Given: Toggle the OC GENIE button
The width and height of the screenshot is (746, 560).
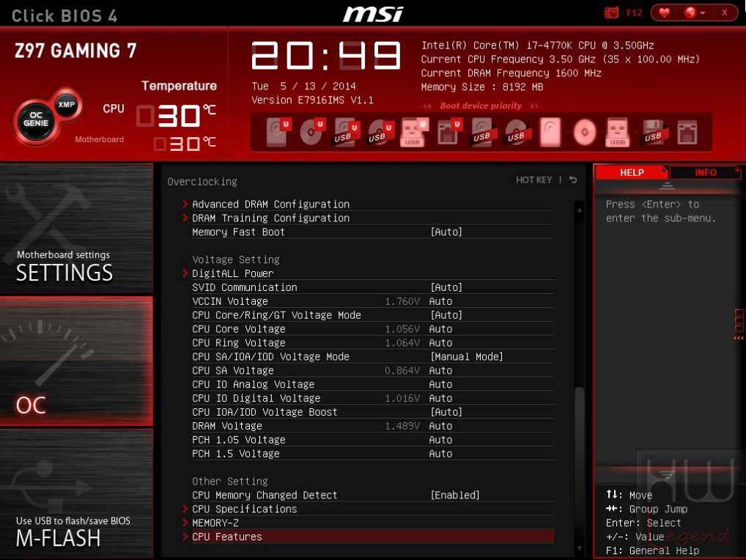Looking at the screenshot, I should point(36,119).
